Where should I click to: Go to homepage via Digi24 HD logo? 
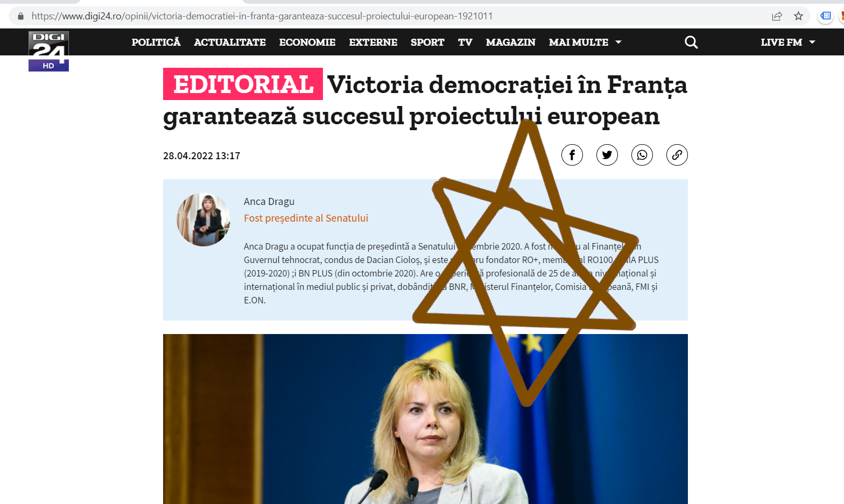(x=48, y=51)
